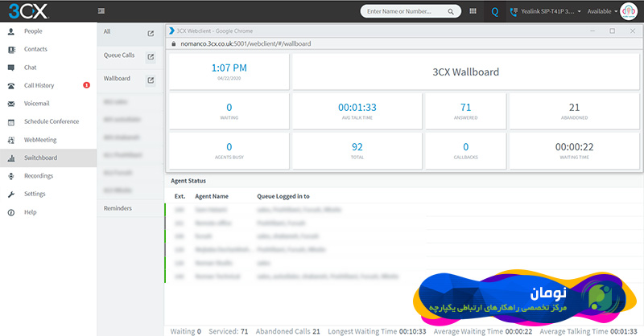Open the Available status dropdown

pos(602,11)
